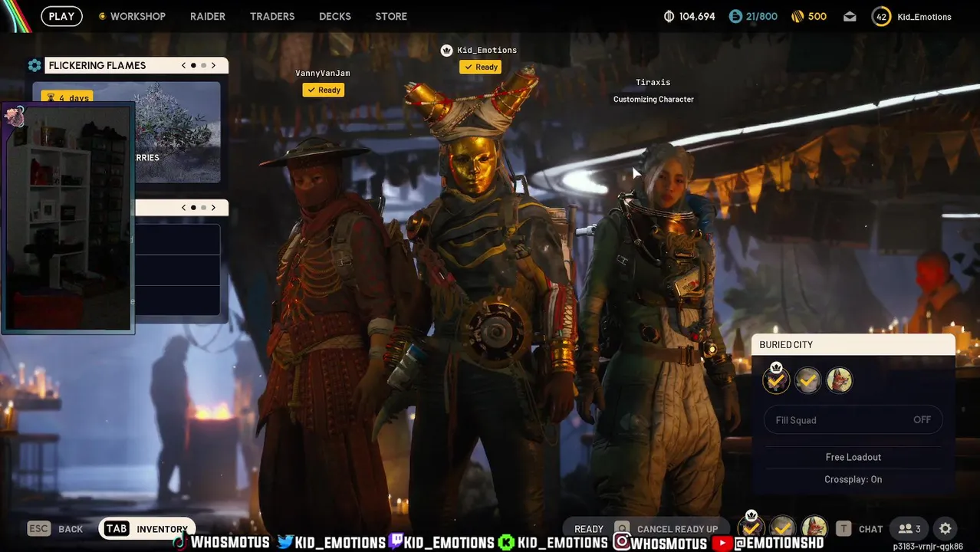Switch to the DECKS tab

click(335, 16)
